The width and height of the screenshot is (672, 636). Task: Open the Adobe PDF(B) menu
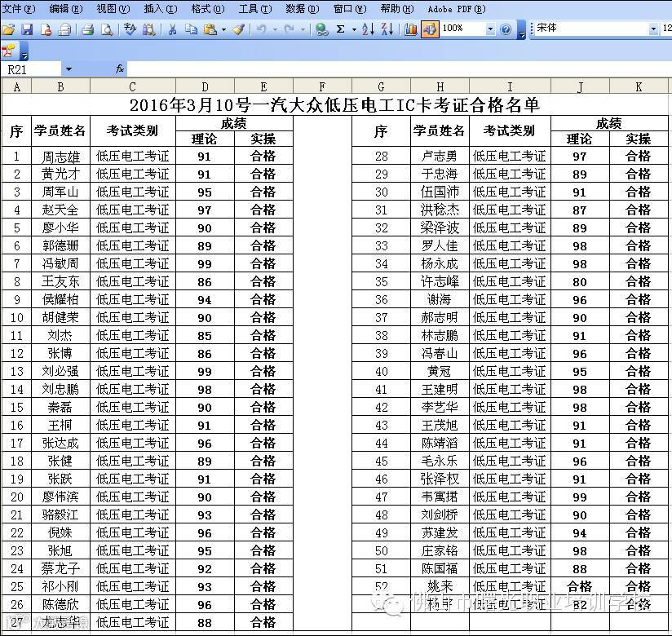(457, 9)
